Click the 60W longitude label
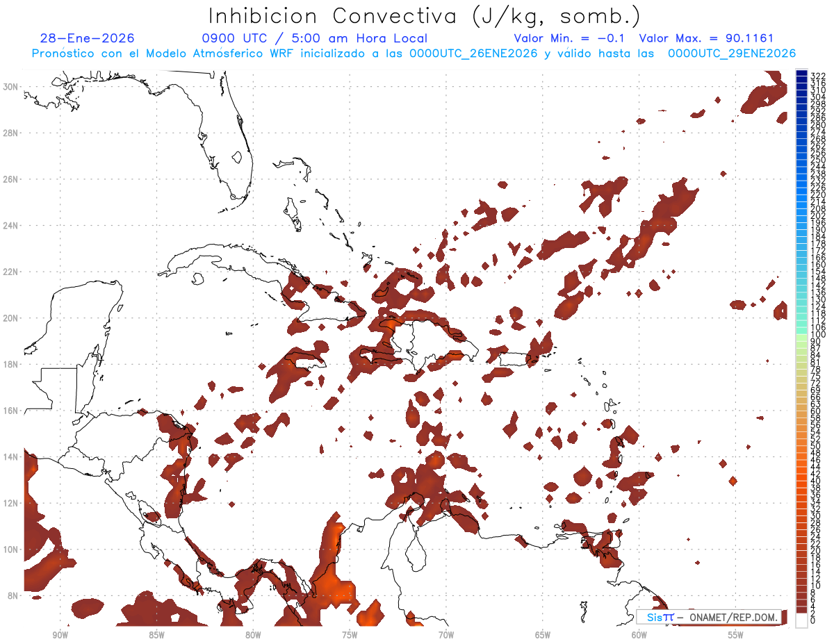 click(x=639, y=635)
